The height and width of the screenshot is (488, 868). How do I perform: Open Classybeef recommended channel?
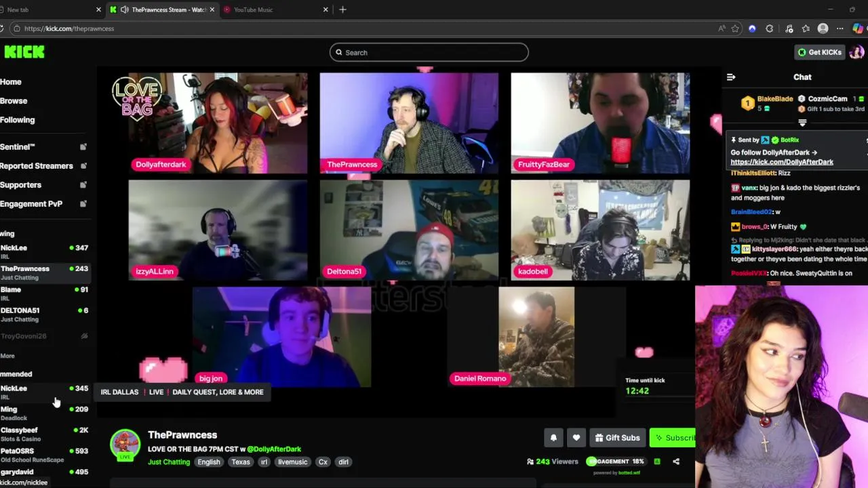pos(44,434)
